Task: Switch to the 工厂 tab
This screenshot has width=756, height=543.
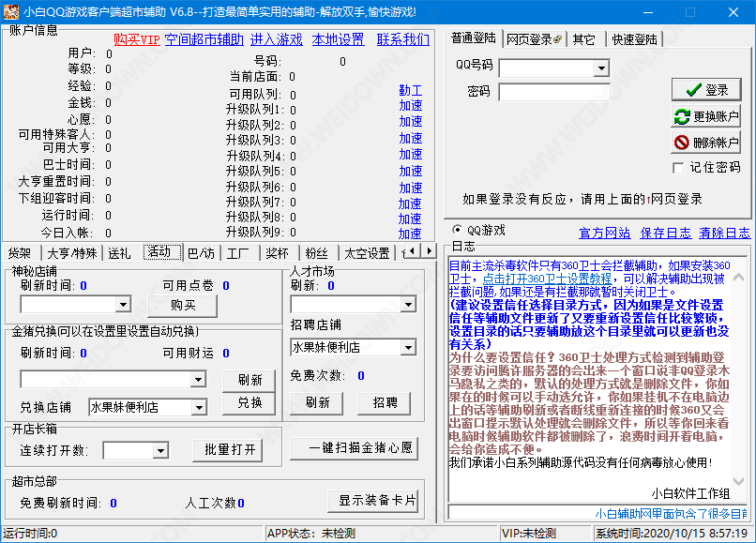Action: (x=238, y=253)
